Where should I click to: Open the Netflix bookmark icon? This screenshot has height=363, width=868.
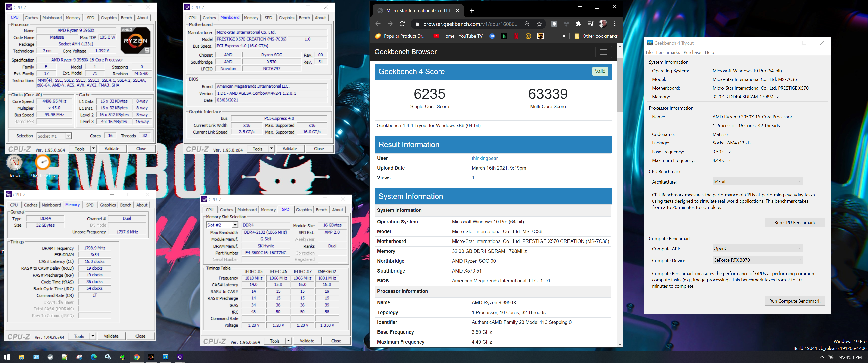click(516, 36)
